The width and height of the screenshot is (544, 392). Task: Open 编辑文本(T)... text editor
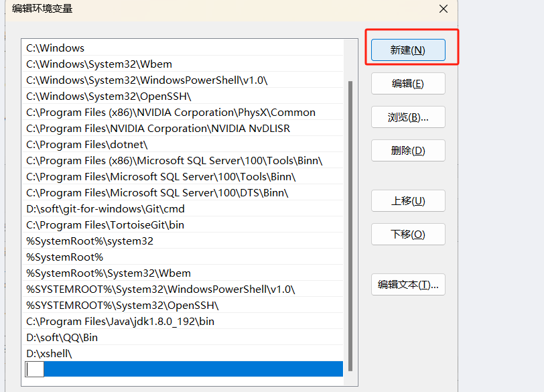click(x=408, y=285)
